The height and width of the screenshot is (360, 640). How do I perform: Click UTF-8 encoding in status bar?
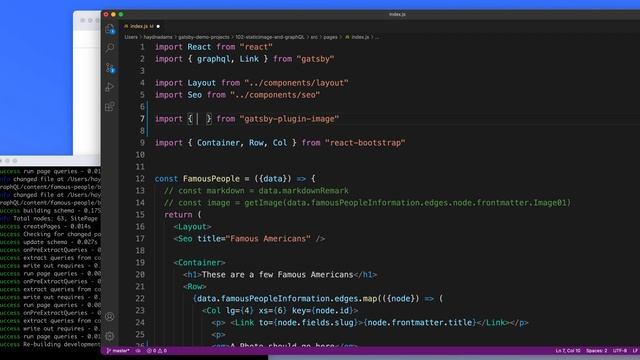click(x=620, y=351)
